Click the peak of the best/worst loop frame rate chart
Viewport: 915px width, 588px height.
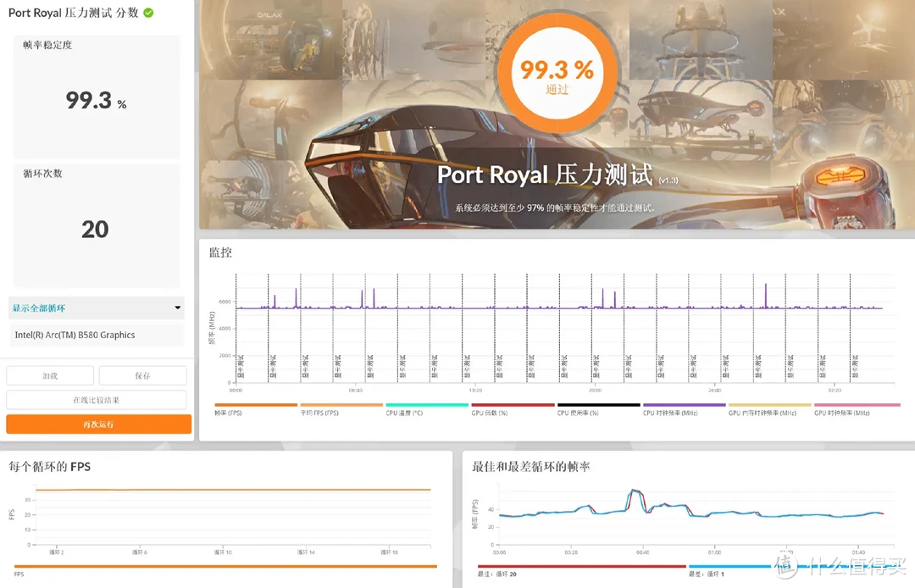pyautogui.click(x=635, y=491)
